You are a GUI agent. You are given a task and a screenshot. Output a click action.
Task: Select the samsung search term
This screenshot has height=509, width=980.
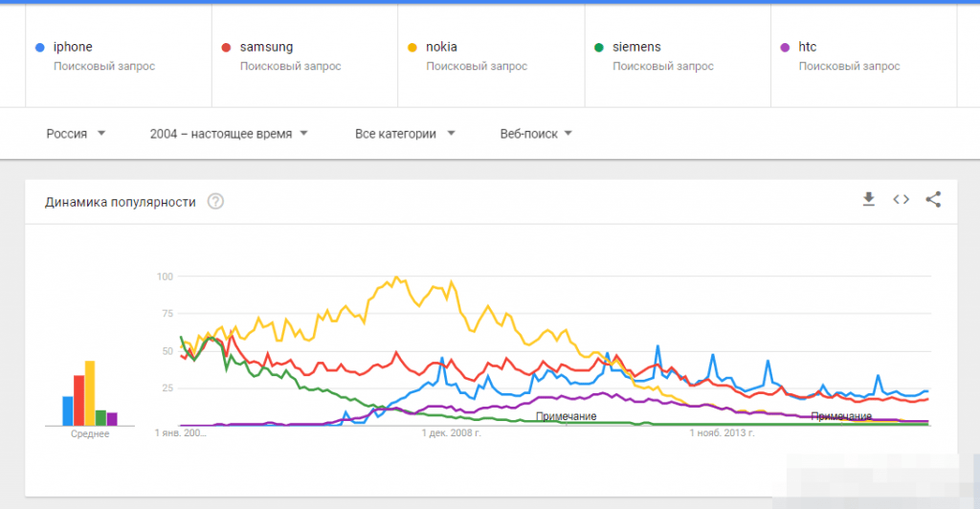[x=267, y=47]
